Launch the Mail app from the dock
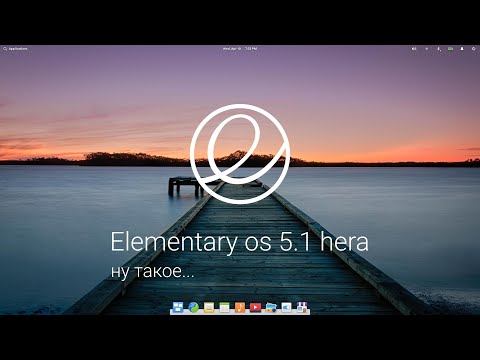This screenshot has width=480, height=360. (209, 307)
